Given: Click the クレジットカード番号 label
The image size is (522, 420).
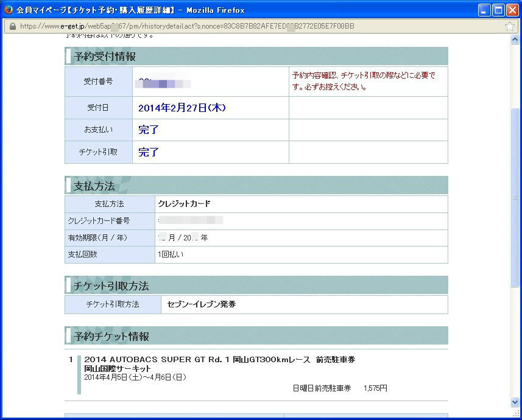Looking at the screenshot, I should click(99, 221).
